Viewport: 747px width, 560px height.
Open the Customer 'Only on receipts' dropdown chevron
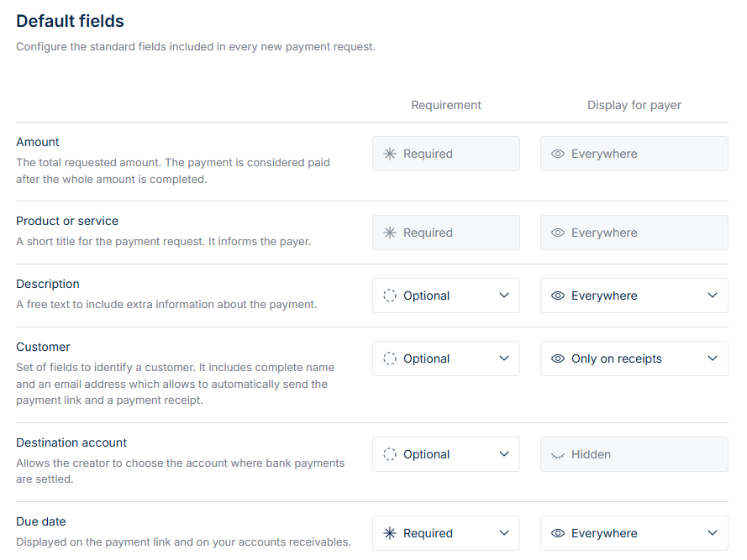point(713,359)
